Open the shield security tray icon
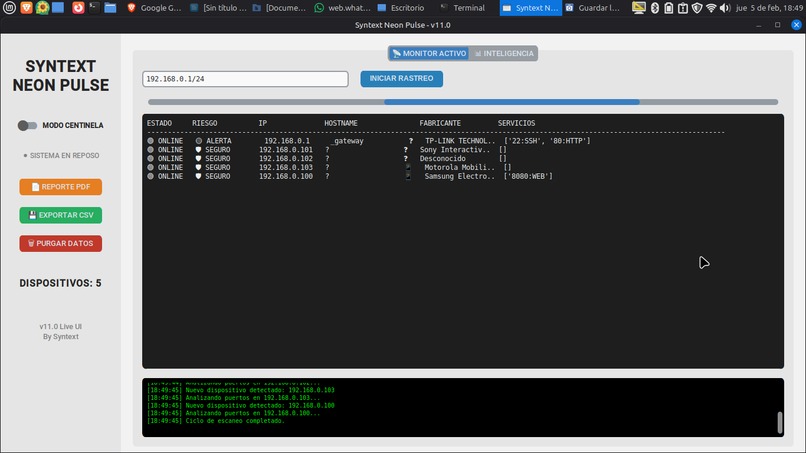 (697, 8)
